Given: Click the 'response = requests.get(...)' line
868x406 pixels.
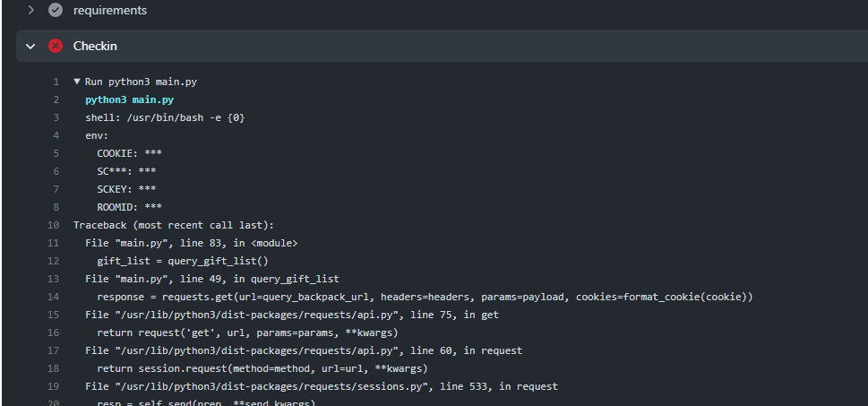Looking at the screenshot, I should (x=425, y=297).
